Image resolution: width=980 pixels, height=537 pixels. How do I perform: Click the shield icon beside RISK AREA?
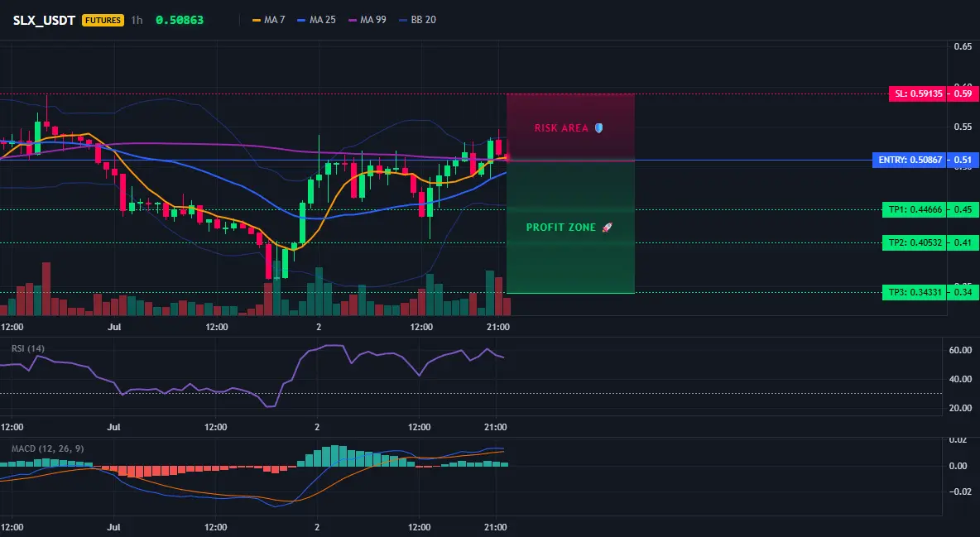(598, 128)
